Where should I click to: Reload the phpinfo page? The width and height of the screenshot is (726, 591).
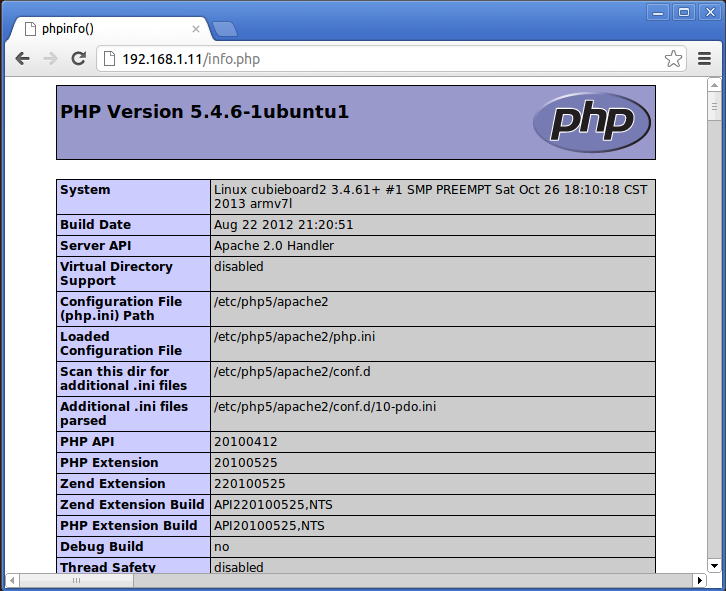tap(78, 59)
